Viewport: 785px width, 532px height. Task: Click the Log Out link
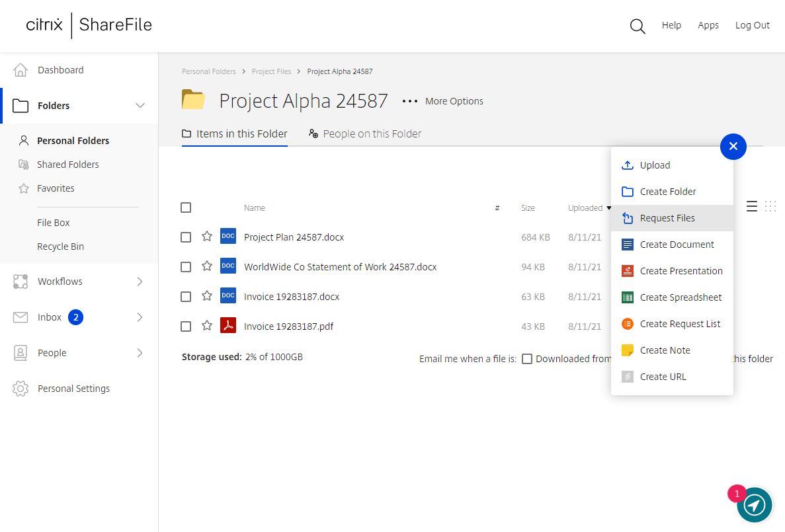752,25
